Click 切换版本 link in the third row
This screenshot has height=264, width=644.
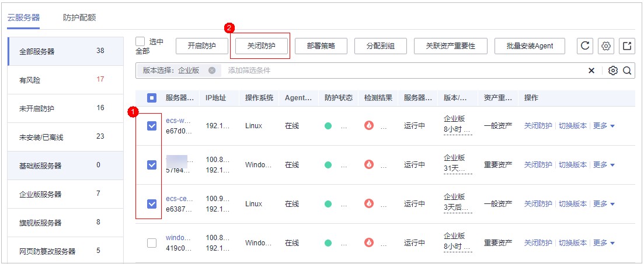click(x=572, y=204)
